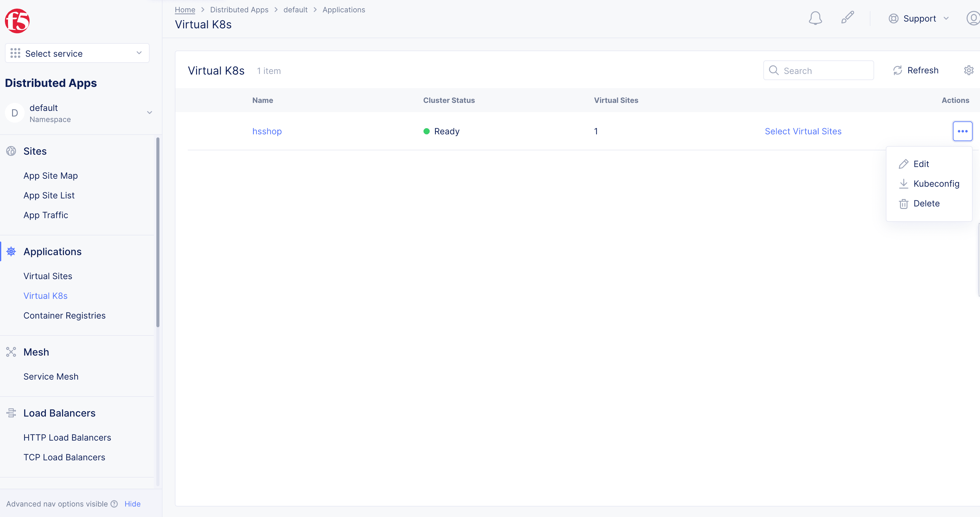Click the pencil edit icon in header
980x517 pixels.
(x=848, y=18)
